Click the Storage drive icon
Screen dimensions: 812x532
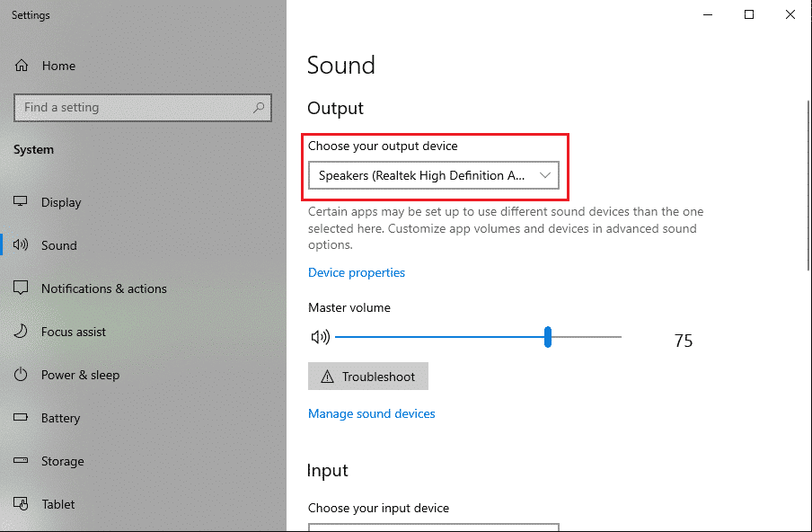point(22,461)
